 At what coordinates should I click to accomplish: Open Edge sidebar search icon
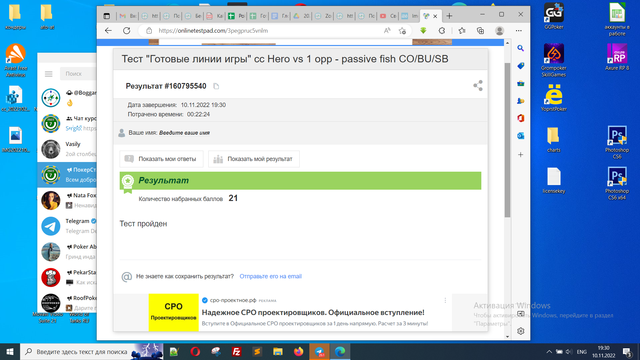click(520, 48)
